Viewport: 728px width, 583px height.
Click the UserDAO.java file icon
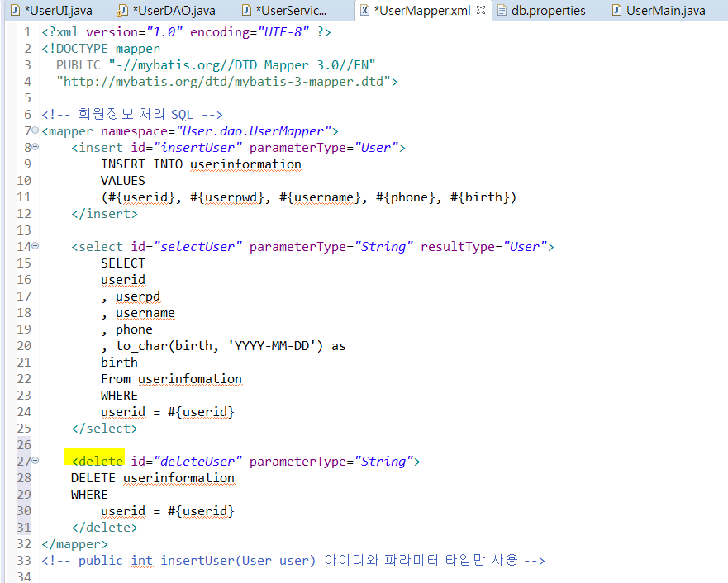tap(122, 10)
